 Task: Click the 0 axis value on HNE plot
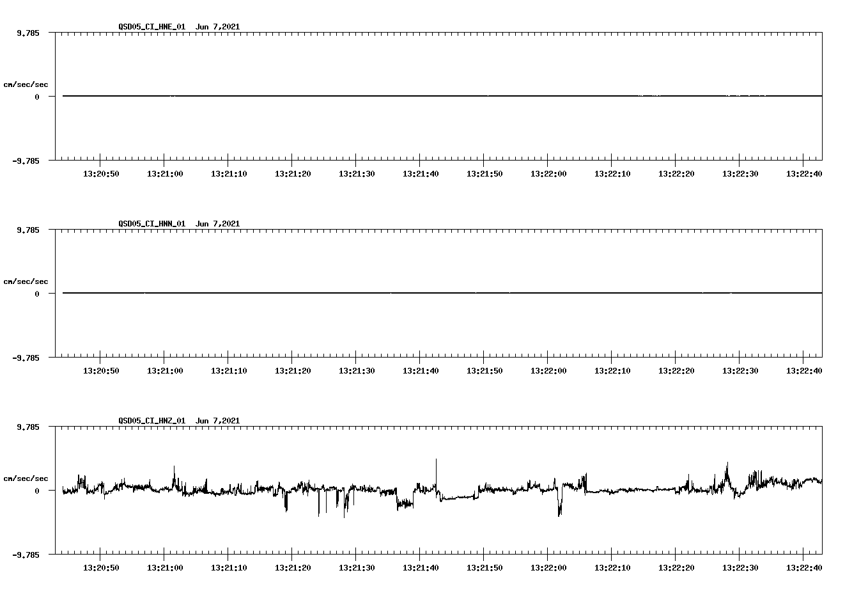click(x=37, y=97)
